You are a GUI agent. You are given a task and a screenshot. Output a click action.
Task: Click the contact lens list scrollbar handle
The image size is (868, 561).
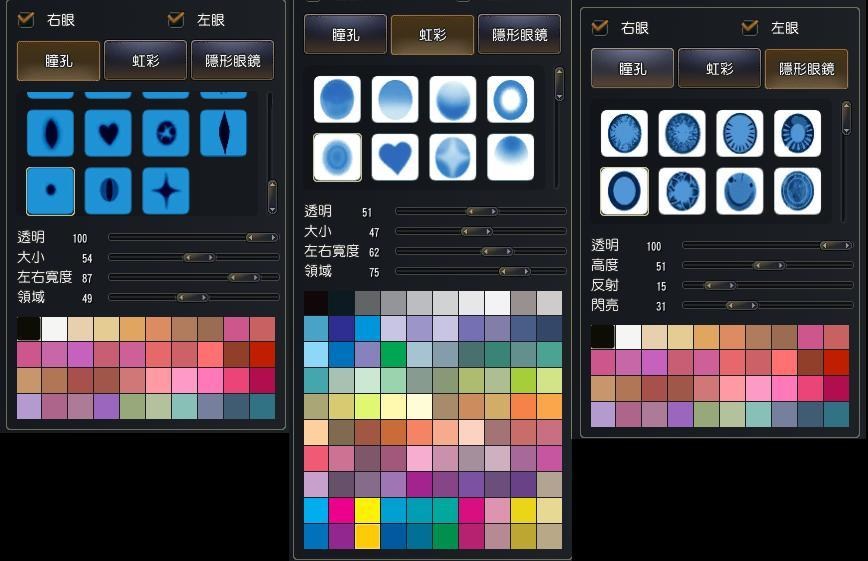click(846, 118)
